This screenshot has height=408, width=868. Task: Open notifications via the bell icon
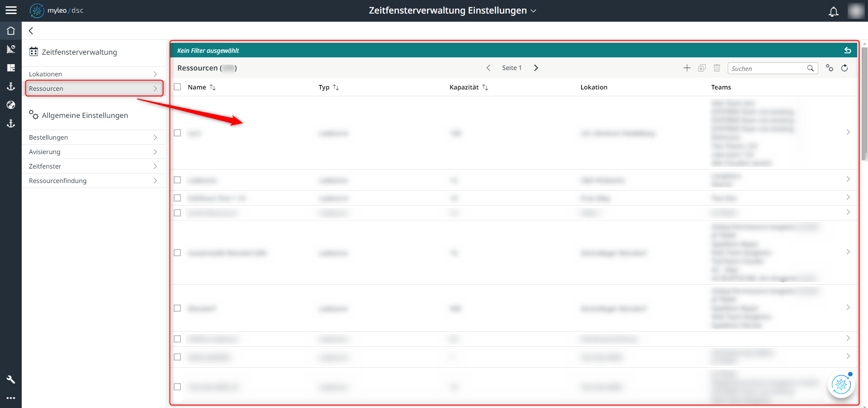click(833, 11)
